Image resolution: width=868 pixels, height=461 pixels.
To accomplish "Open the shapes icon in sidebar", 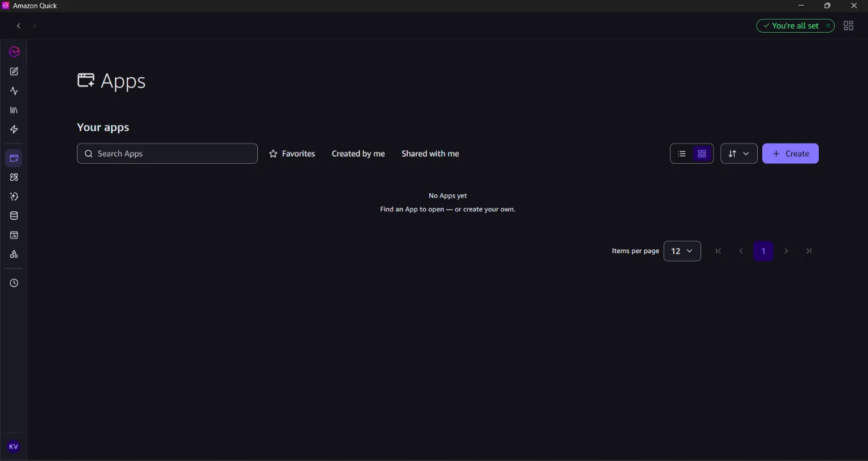I will pos(14,254).
